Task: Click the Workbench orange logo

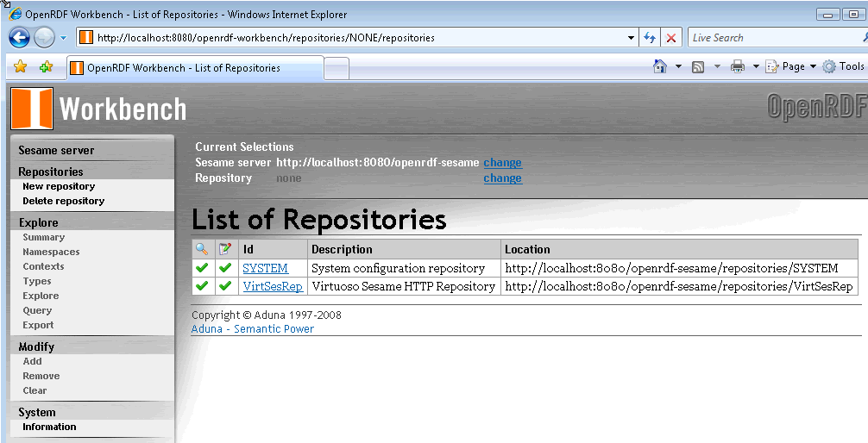Action: click(32, 109)
